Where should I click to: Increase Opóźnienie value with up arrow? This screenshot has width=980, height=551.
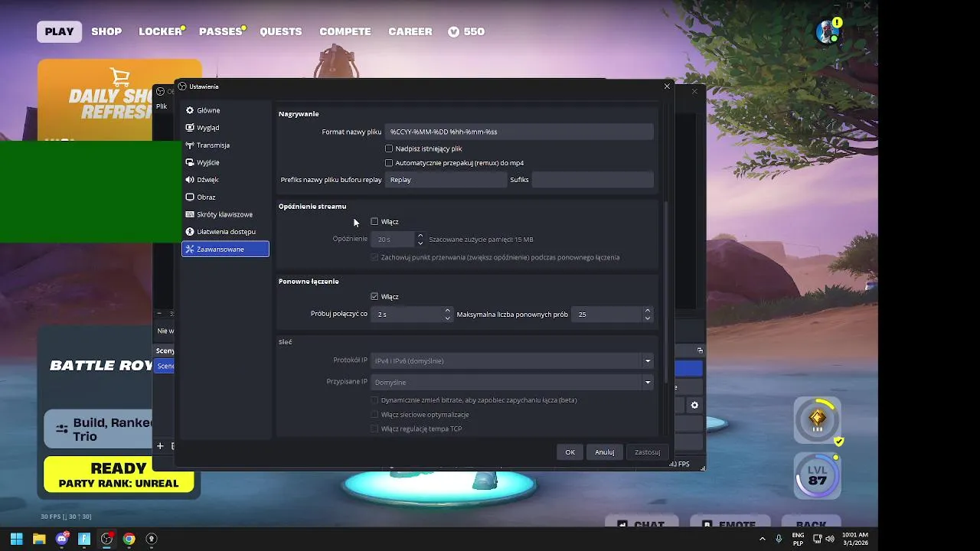[420, 236]
